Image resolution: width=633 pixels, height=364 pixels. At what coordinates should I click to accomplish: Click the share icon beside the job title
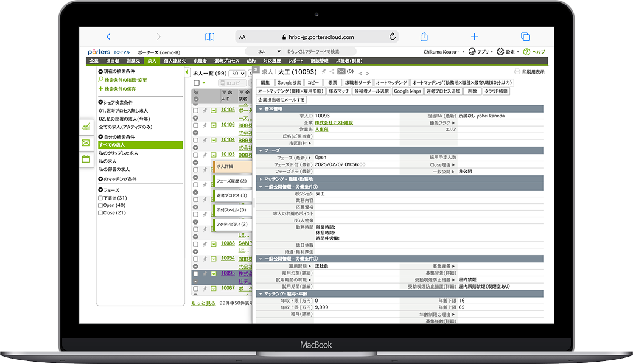point(332,71)
